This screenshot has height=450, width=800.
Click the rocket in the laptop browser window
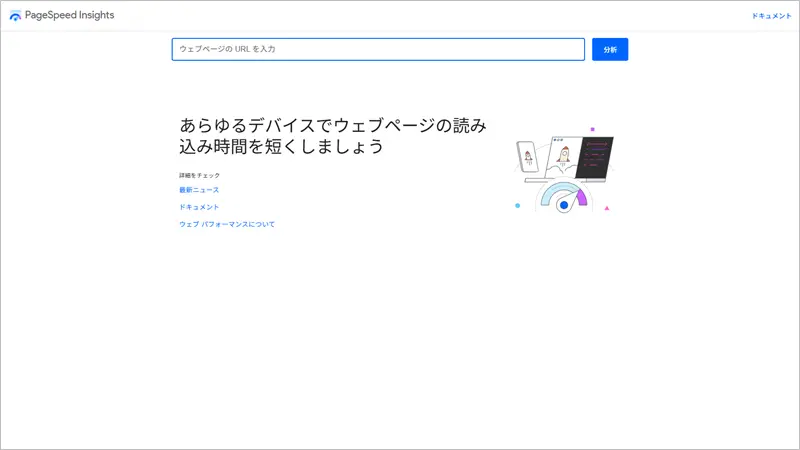pyautogui.click(x=565, y=155)
